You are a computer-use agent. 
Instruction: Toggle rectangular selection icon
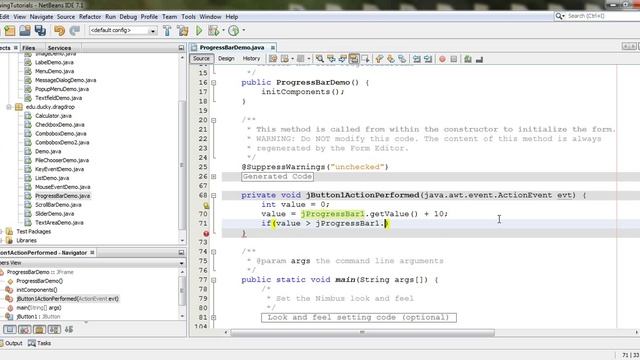[365, 59]
